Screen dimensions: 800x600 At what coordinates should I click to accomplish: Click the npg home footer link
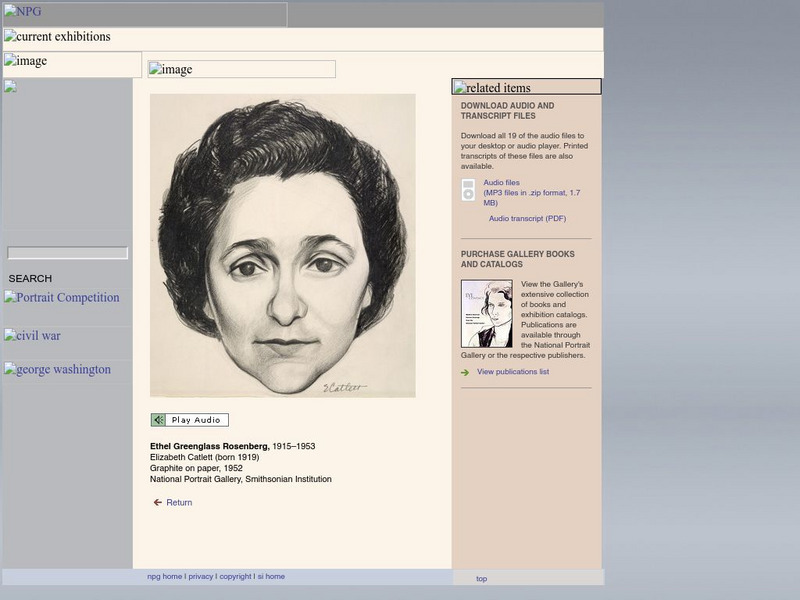click(164, 577)
